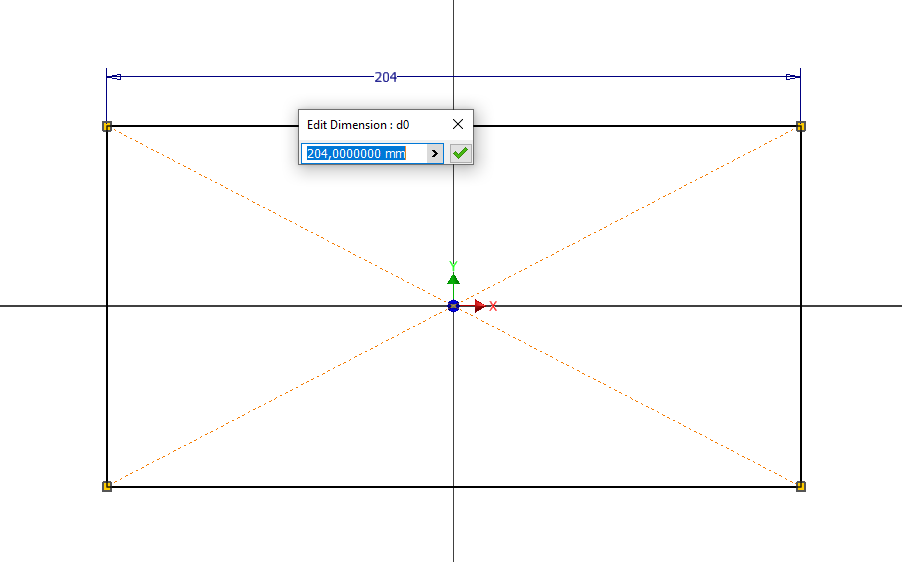902x562 pixels.
Task: Click the sketch origin center point
Action: pos(453,306)
